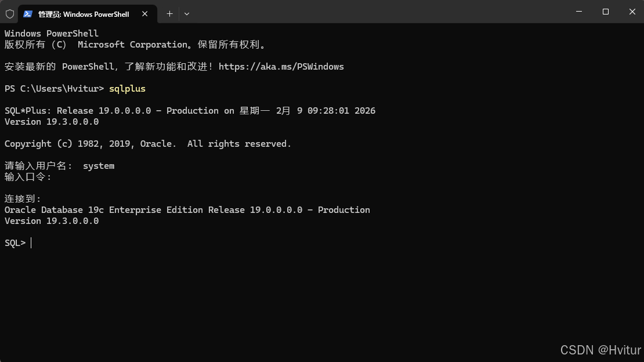644x362 pixels.
Task: Click the SQL> prompt input line
Action: 18,243
